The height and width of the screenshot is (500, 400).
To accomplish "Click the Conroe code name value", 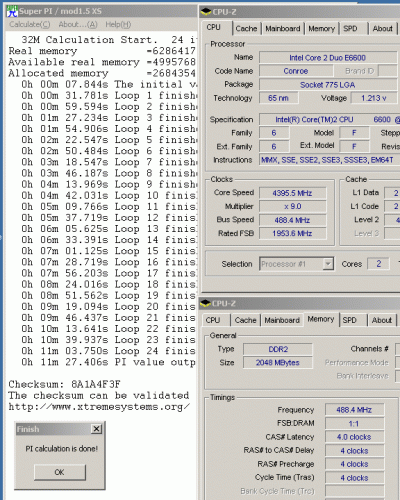I will 296,71.
